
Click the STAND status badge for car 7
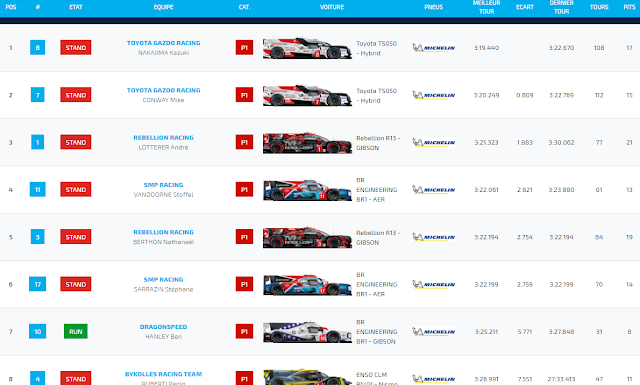click(76, 95)
